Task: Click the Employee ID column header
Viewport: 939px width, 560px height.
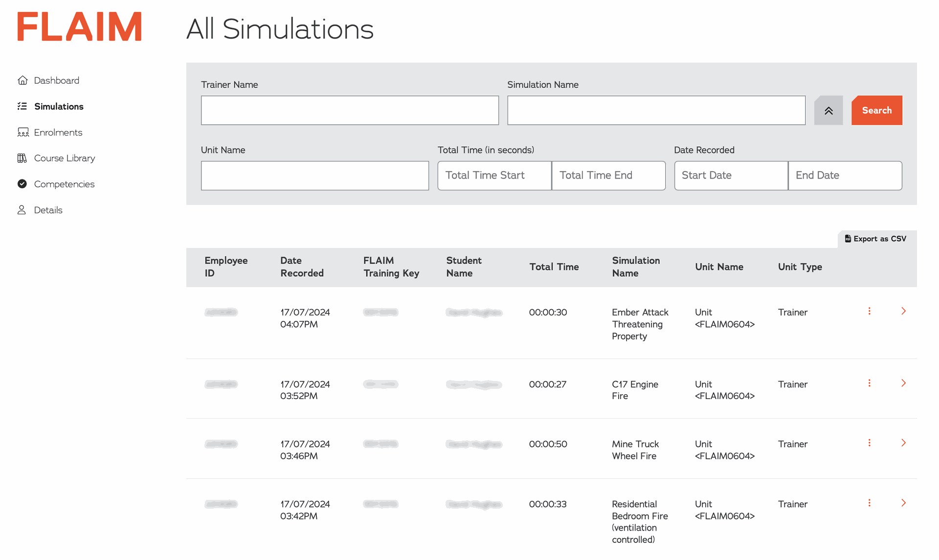Action: 226,267
